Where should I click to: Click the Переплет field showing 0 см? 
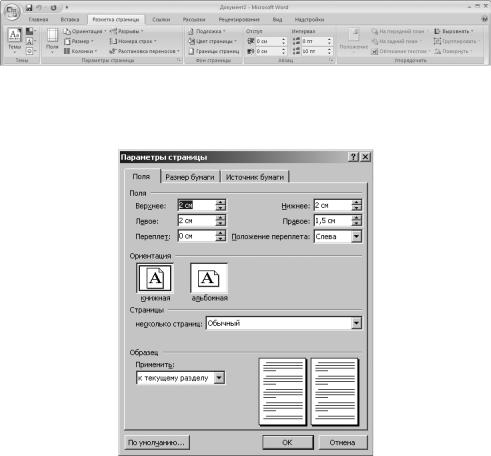(x=197, y=236)
